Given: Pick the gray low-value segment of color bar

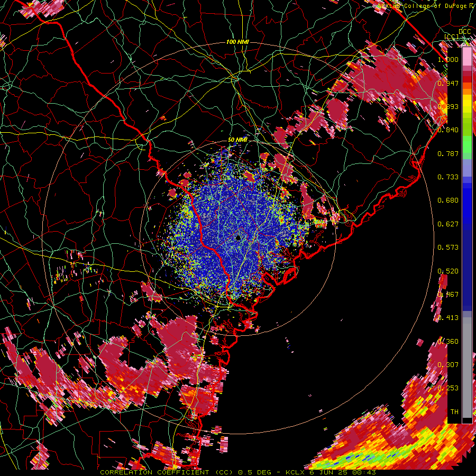Looking at the screenshot, I should 467,368.
